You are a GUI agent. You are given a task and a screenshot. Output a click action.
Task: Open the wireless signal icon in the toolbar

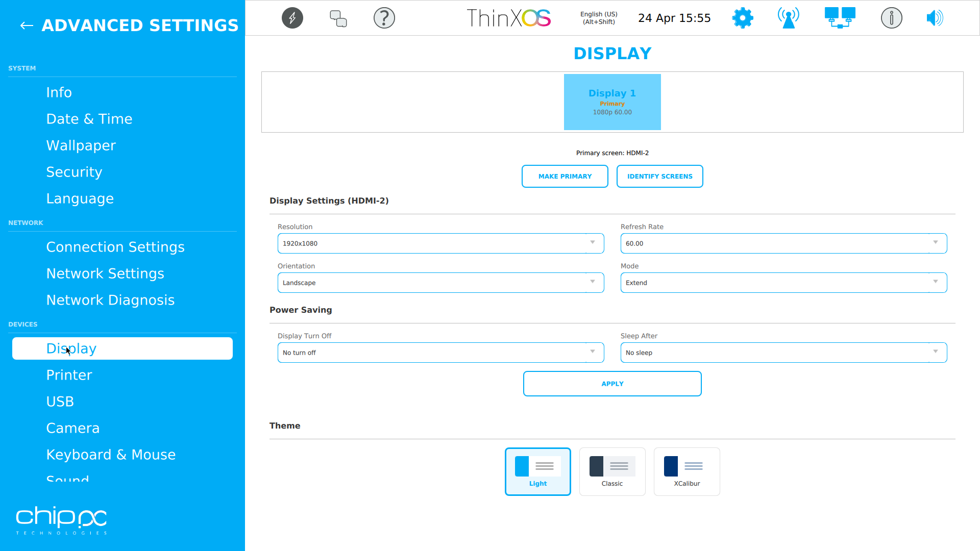point(788,17)
